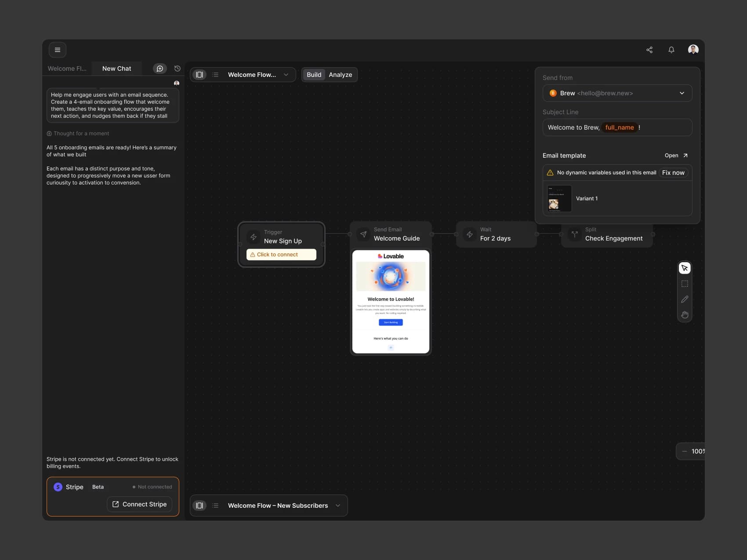Select the cursor pointer tool
The width and height of the screenshot is (747, 560).
685,268
